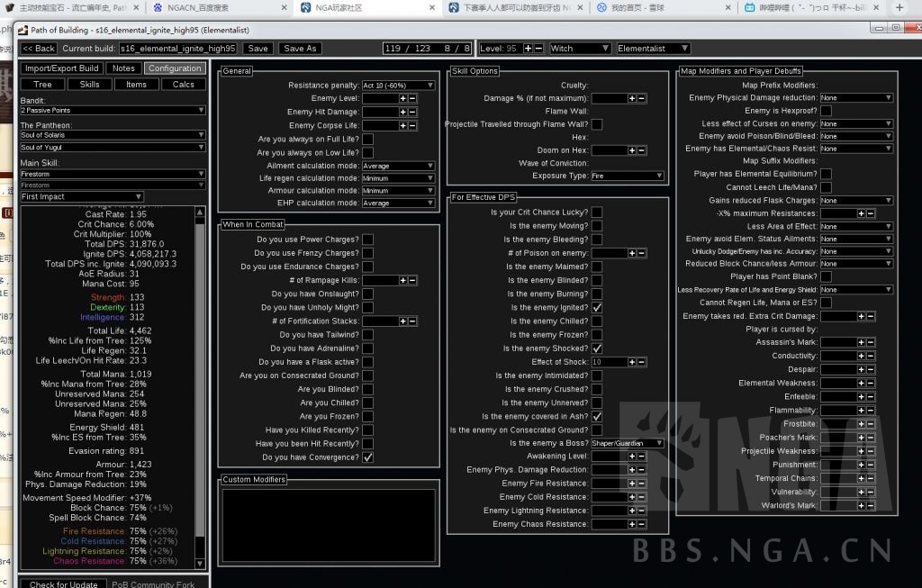Switch to the Skills tab
Screen dimensions: 922x588
pyautogui.click(x=90, y=85)
